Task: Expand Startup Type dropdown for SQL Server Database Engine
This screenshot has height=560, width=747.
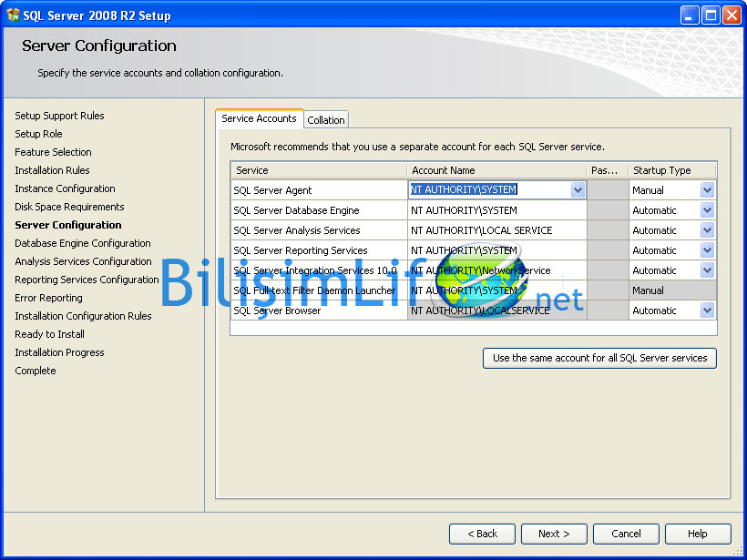Action: point(707,210)
